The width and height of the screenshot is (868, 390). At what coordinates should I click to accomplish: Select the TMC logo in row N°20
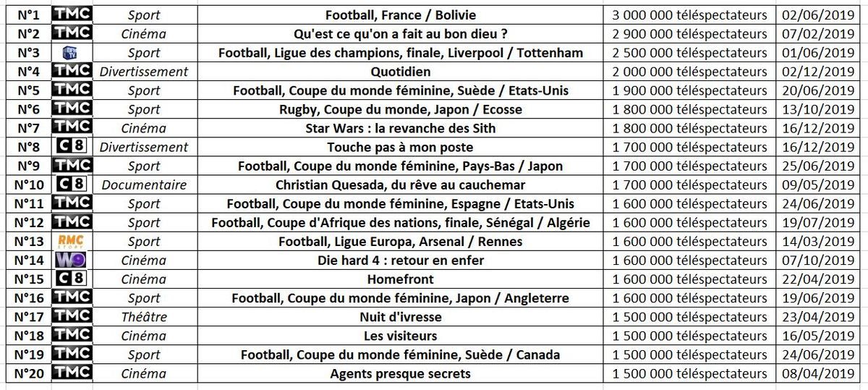[72, 373]
